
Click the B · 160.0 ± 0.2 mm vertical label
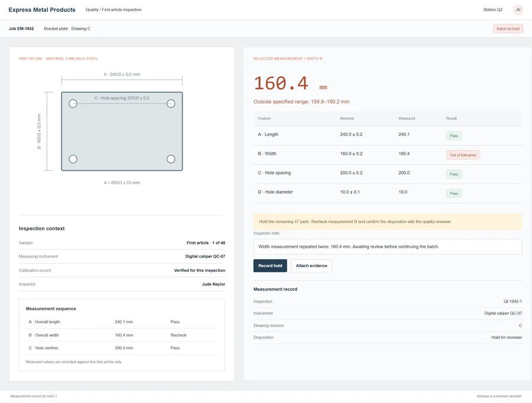coord(39,131)
